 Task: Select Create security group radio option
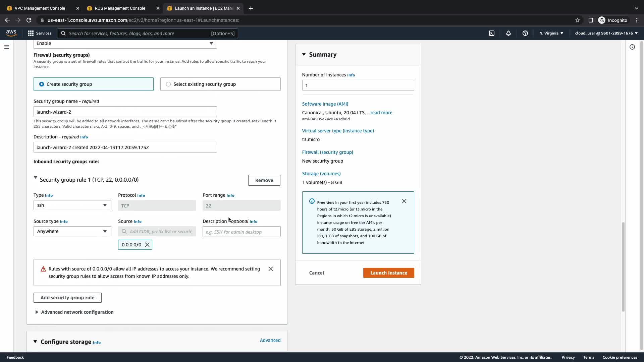pos(42,84)
